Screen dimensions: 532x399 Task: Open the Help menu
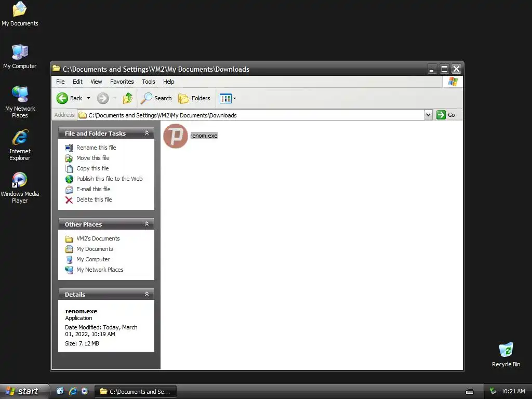click(169, 82)
